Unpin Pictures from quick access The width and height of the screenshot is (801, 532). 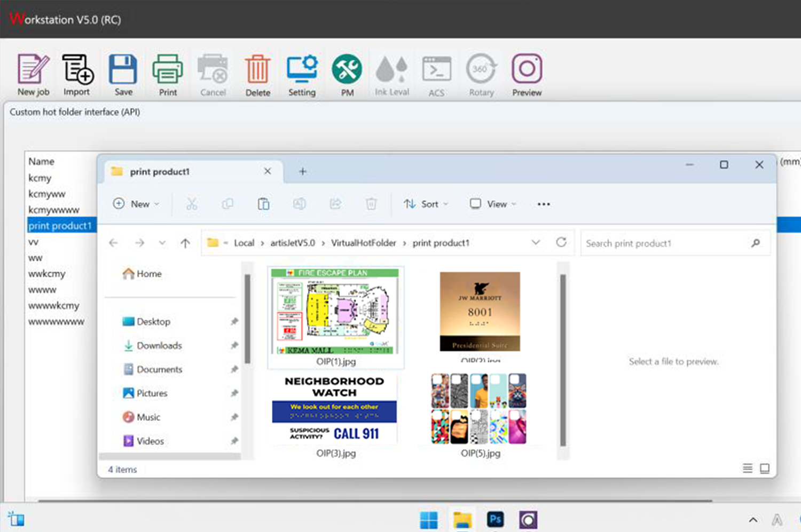234,393
